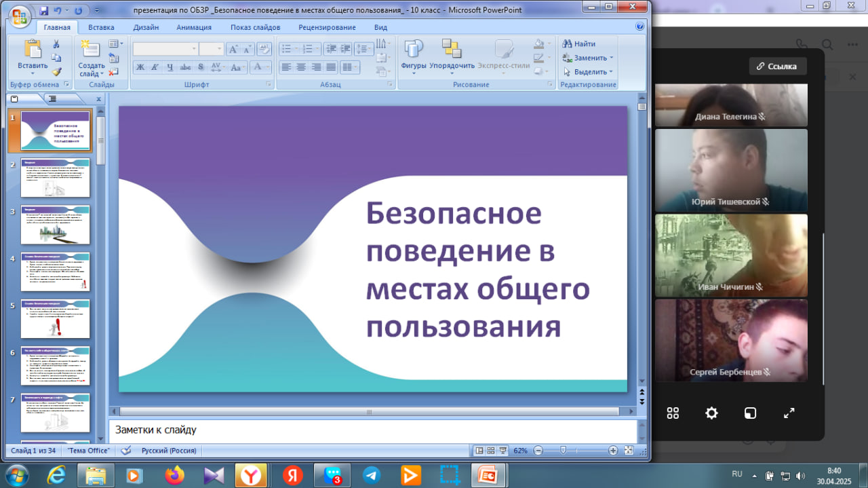The width and height of the screenshot is (868, 488).
Task: Open PowerPoint help question mark
Action: (x=639, y=27)
